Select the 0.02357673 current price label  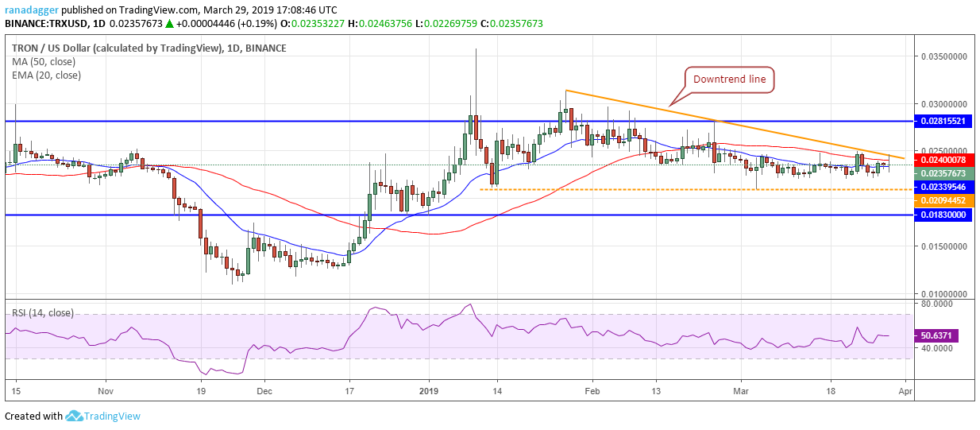tap(945, 173)
